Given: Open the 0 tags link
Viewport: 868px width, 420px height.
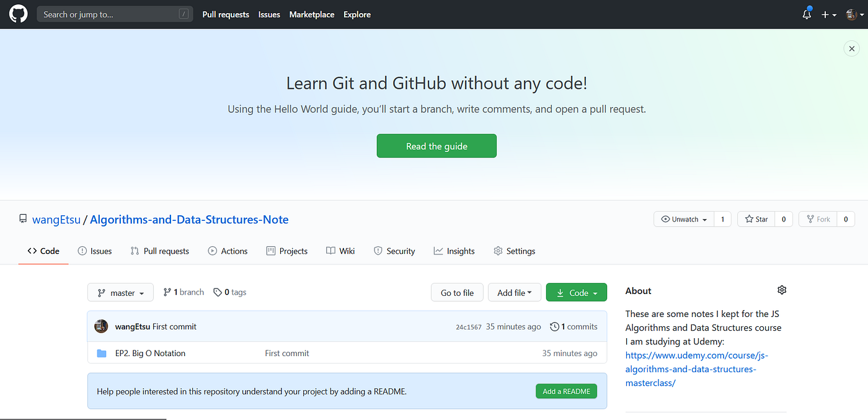Looking at the screenshot, I should pos(229,292).
